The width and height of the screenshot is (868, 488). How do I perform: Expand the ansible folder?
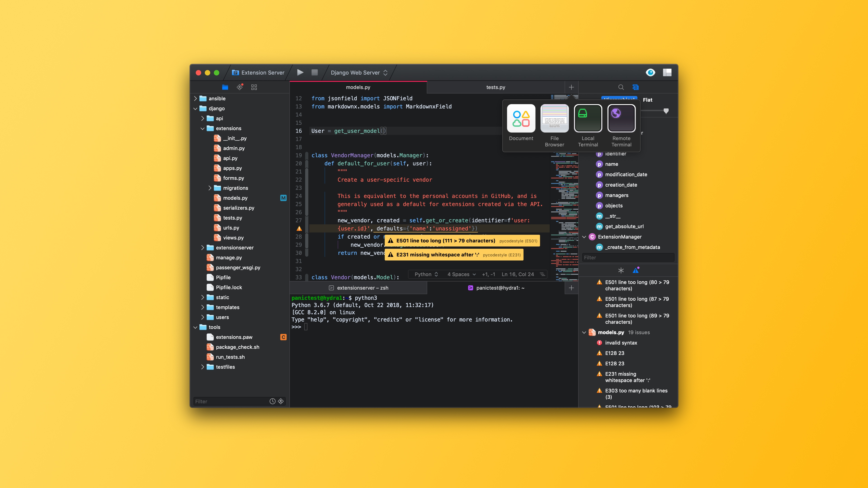tap(196, 98)
